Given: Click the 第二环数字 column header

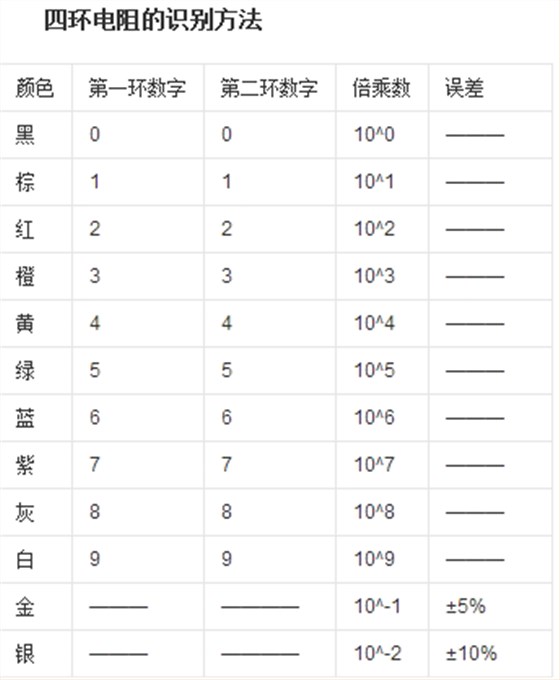Looking at the screenshot, I should pyautogui.click(x=269, y=88).
